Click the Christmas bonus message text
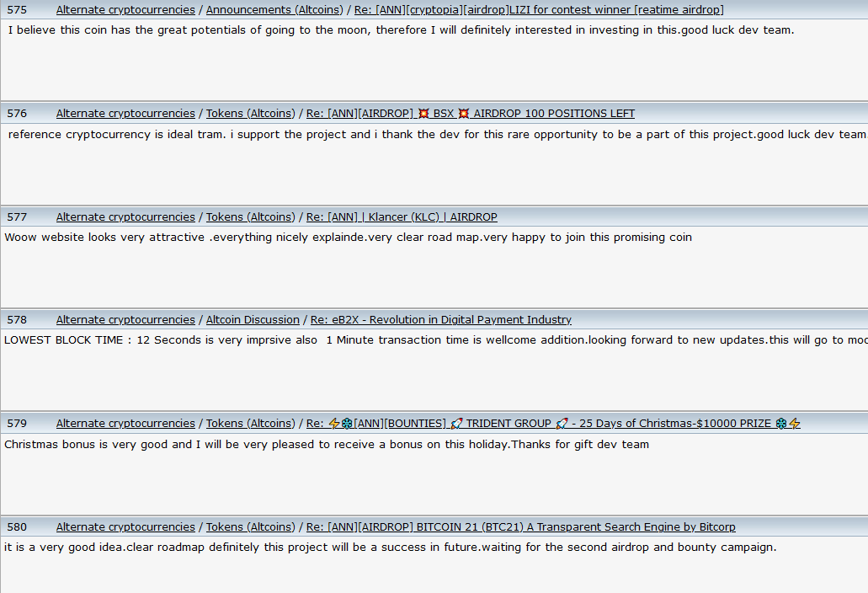Viewport: 868px width, 593px height. 327,445
